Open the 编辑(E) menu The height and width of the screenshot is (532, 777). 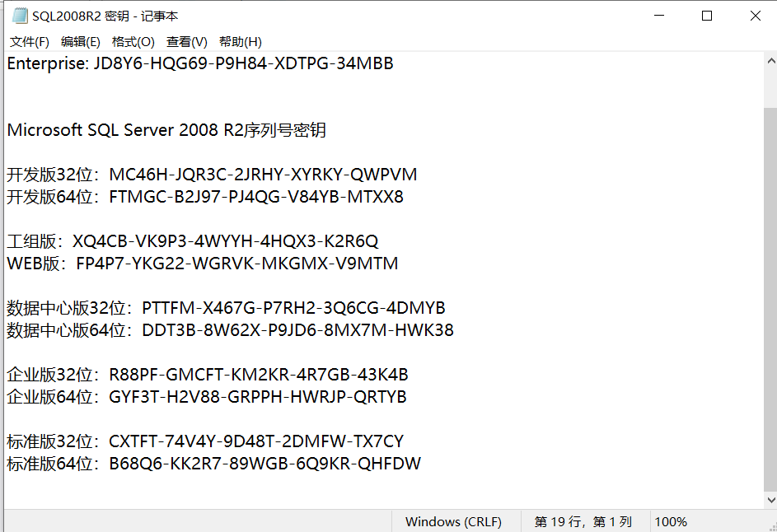[x=81, y=42]
